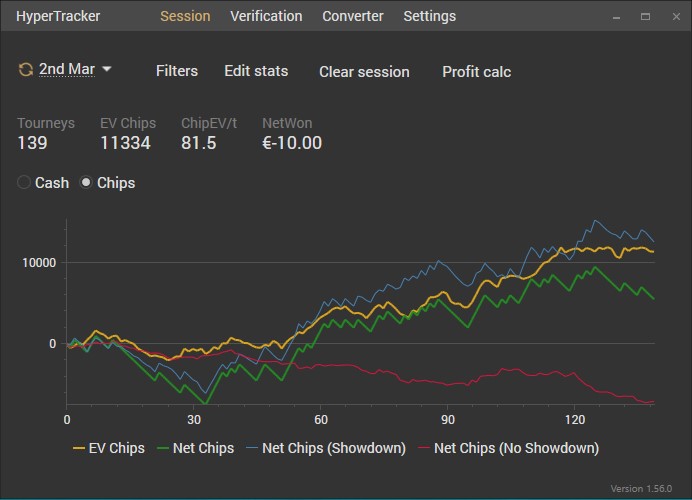
Task: Click the refresh session icon
Action: 25,70
